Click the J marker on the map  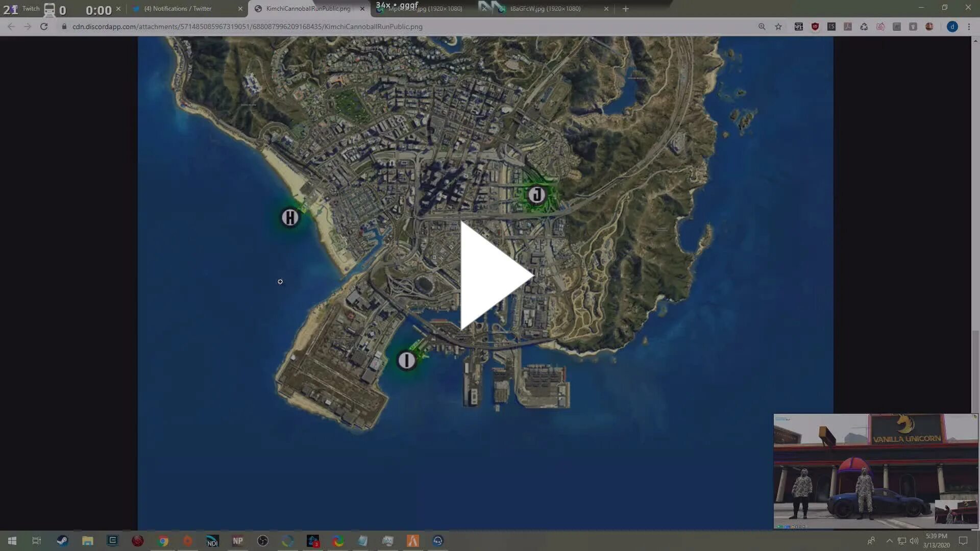pyautogui.click(x=536, y=195)
